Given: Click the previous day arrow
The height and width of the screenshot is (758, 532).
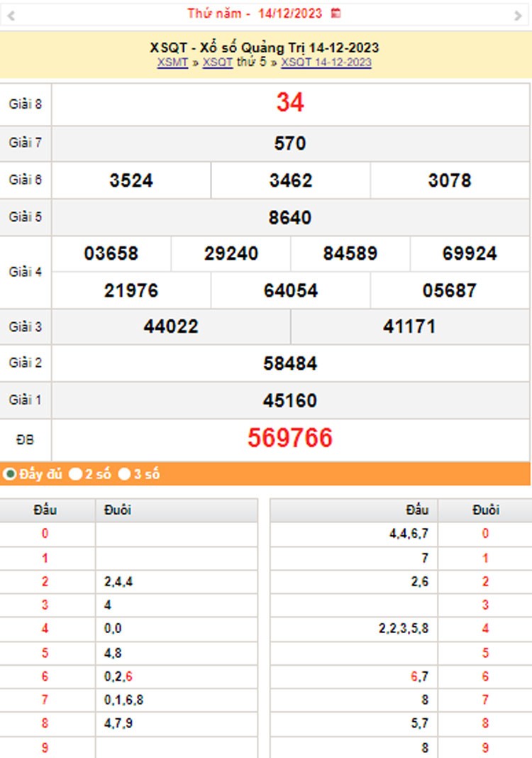Looking at the screenshot, I should pos(11,15).
